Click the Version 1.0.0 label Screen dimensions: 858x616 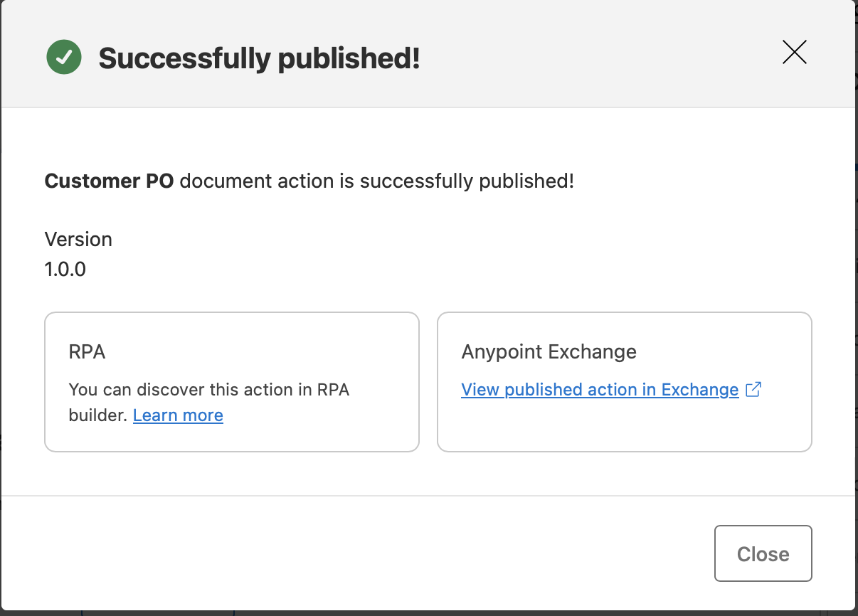tap(65, 269)
